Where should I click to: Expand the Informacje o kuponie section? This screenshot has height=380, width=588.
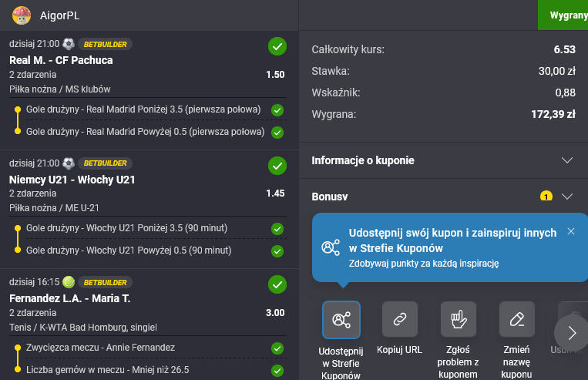tap(567, 160)
